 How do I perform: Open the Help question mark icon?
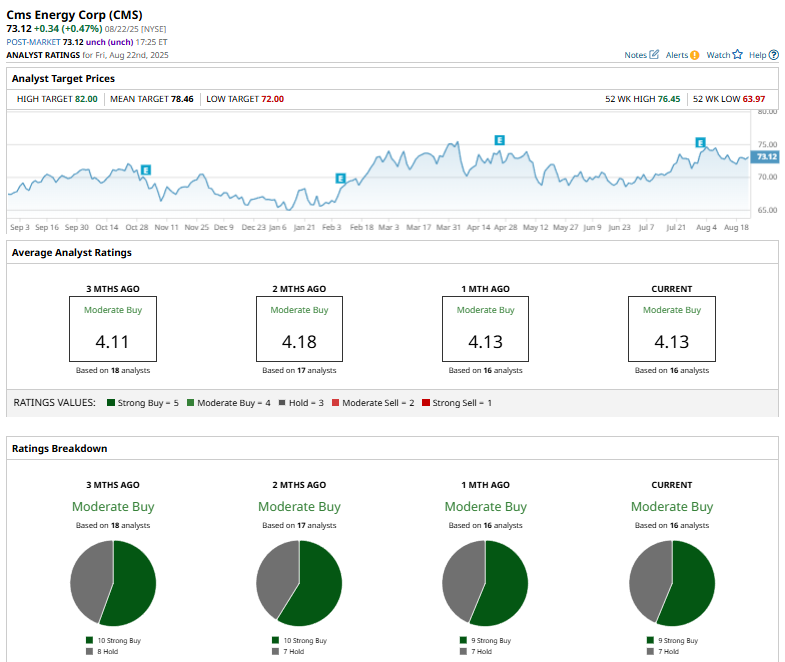(773, 55)
